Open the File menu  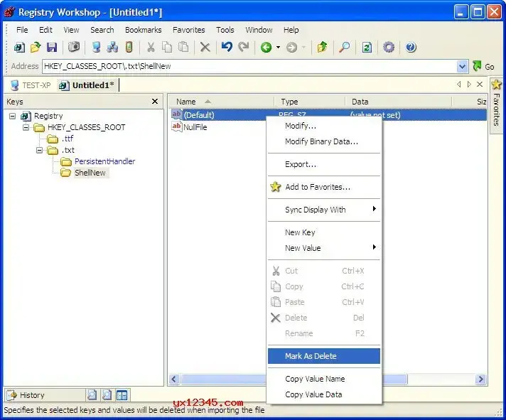pyautogui.click(x=22, y=30)
